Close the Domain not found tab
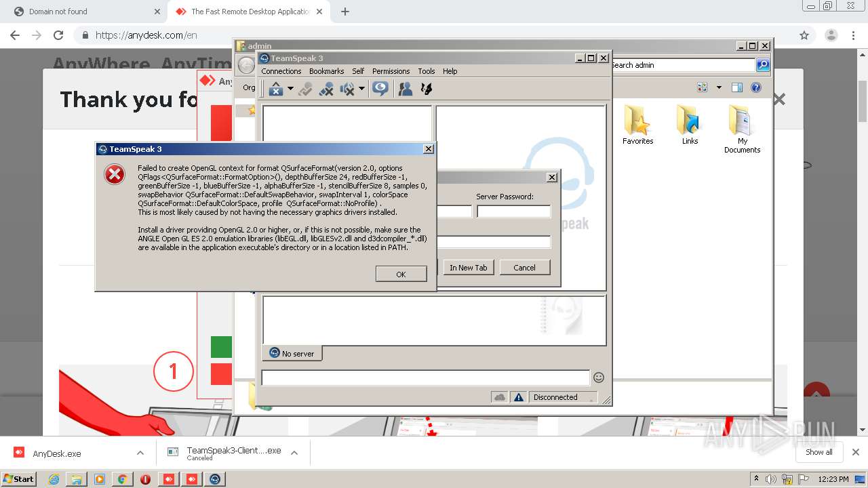Image resolution: width=868 pixels, height=488 pixels. 157,12
